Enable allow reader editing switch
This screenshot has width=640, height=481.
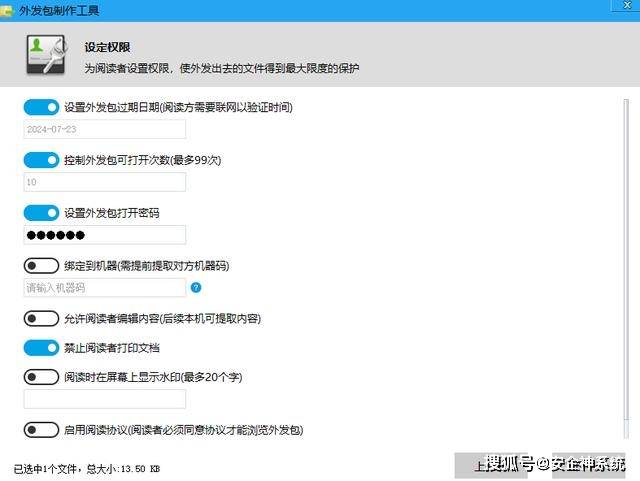pyautogui.click(x=41, y=318)
